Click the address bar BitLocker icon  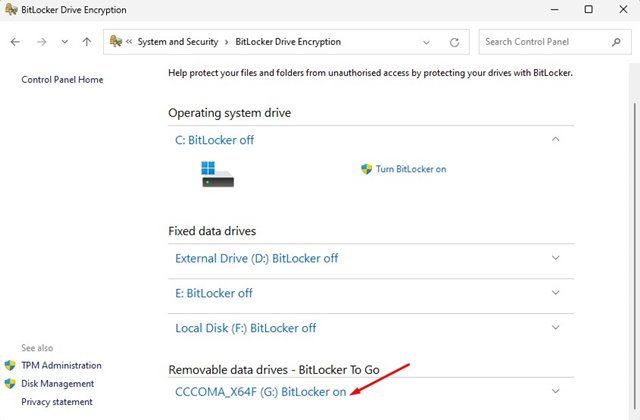click(117, 42)
